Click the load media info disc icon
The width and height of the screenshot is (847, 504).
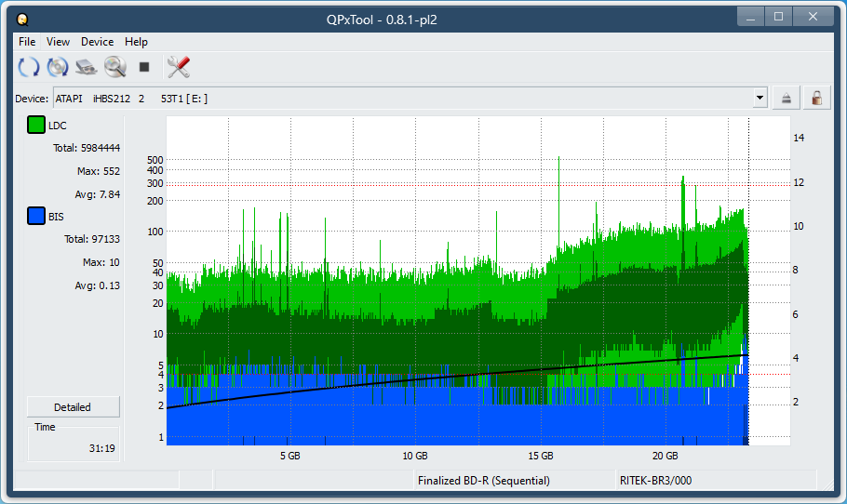pyautogui.click(x=58, y=67)
